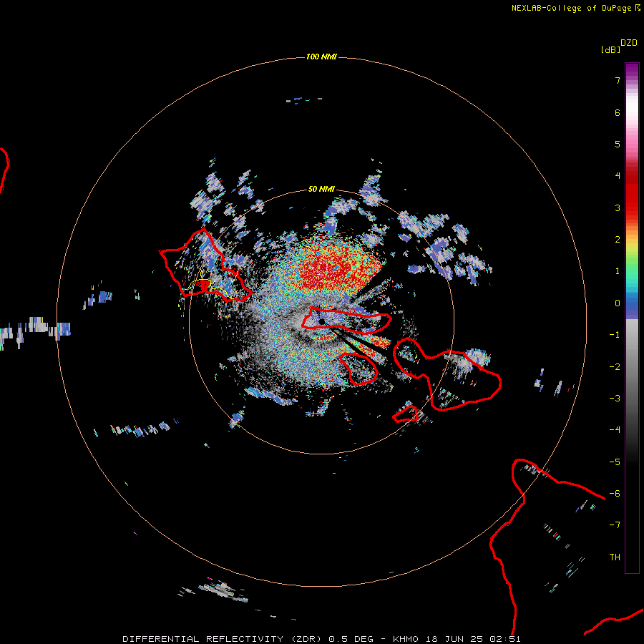644x644 pixels.
Task: Click the 4 value on color scale
Action: (618, 176)
